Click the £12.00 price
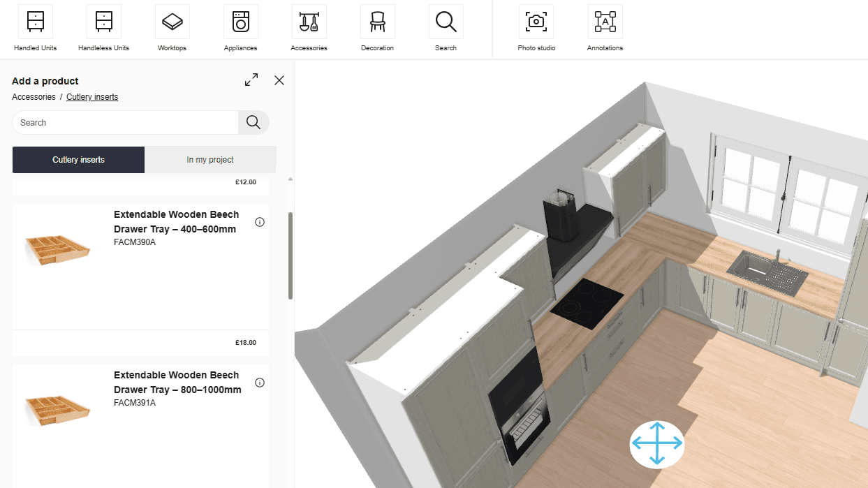This screenshot has width=868, height=488. point(246,182)
